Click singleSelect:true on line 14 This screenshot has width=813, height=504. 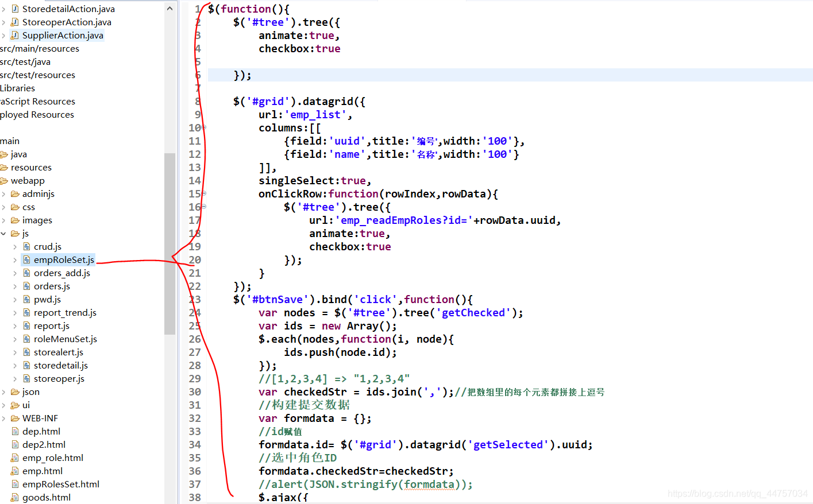pyautogui.click(x=312, y=180)
